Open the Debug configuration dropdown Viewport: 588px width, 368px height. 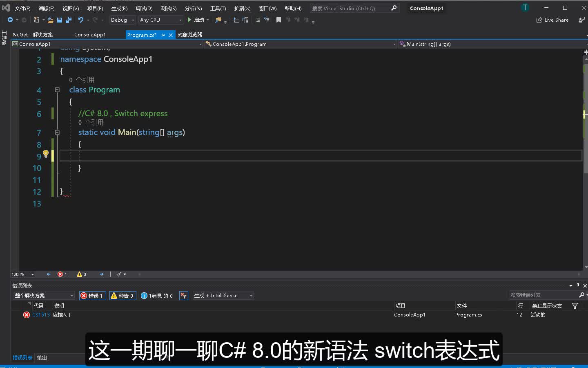point(122,20)
